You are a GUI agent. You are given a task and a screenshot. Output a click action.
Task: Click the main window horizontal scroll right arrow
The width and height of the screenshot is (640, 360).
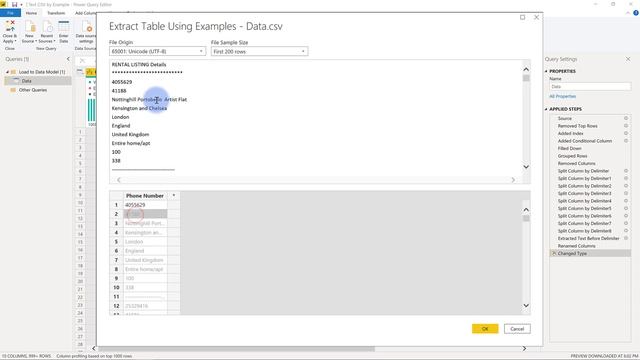click(x=524, y=349)
